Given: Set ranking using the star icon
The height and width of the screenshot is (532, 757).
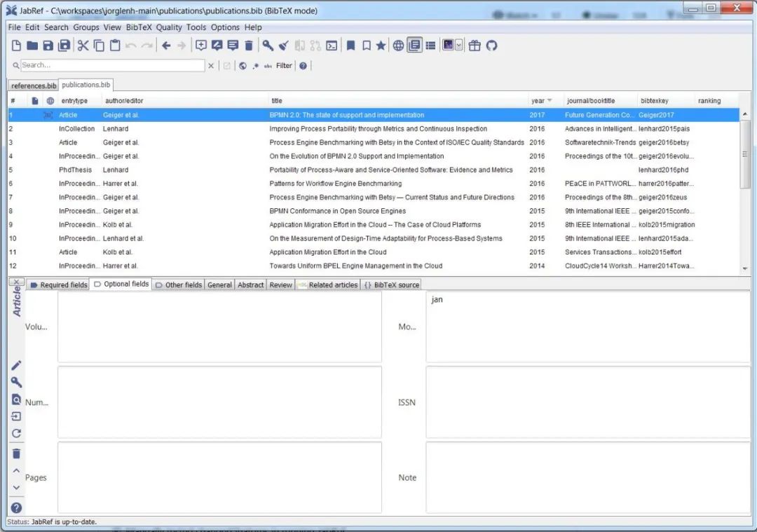Looking at the screenshot, I should point(381,46).
